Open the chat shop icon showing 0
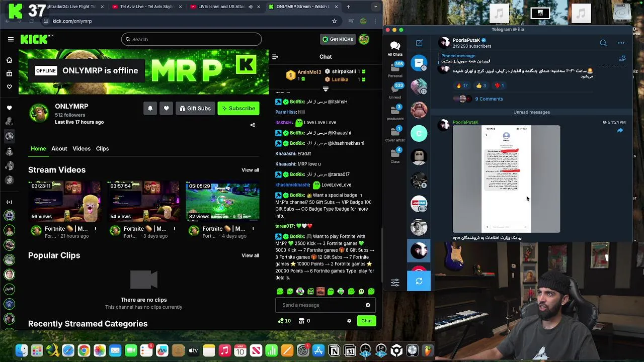This screenshot has height=362, width=644. coord(304,321)
